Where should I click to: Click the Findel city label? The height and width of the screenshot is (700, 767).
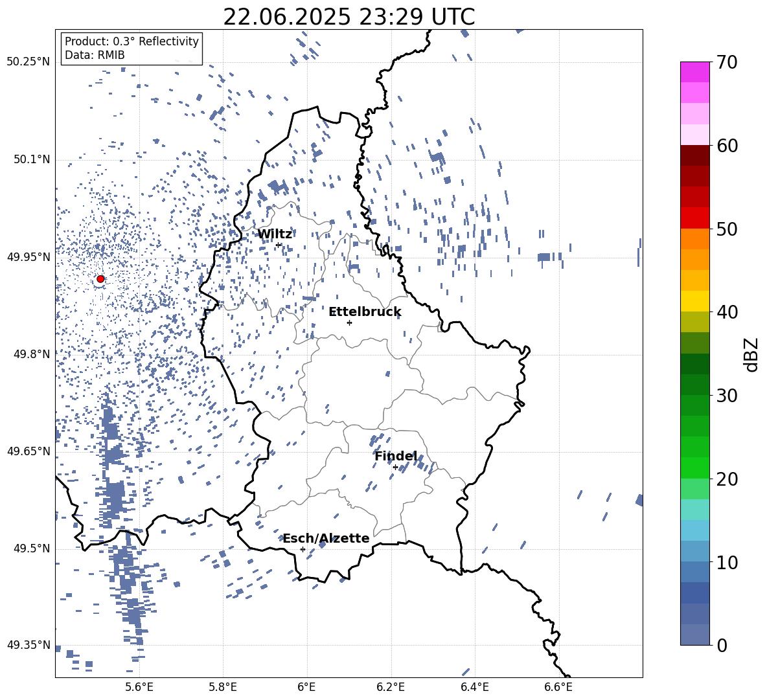[396, 456]
